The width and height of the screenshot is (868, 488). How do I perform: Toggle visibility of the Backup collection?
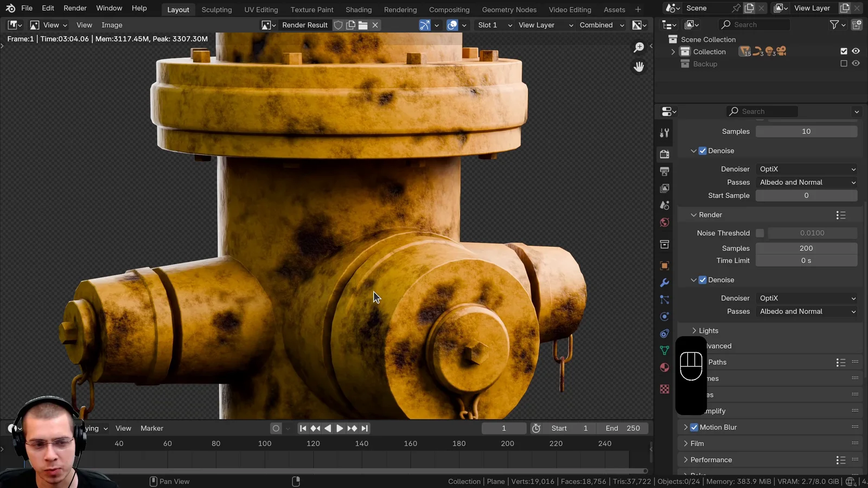tap(856, 63)
